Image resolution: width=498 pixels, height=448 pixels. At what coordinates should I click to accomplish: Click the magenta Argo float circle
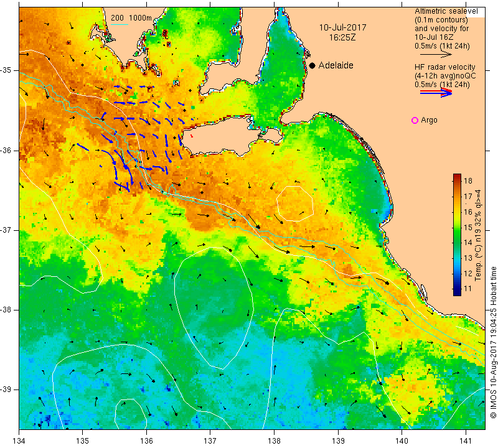[x=415, y=120]
